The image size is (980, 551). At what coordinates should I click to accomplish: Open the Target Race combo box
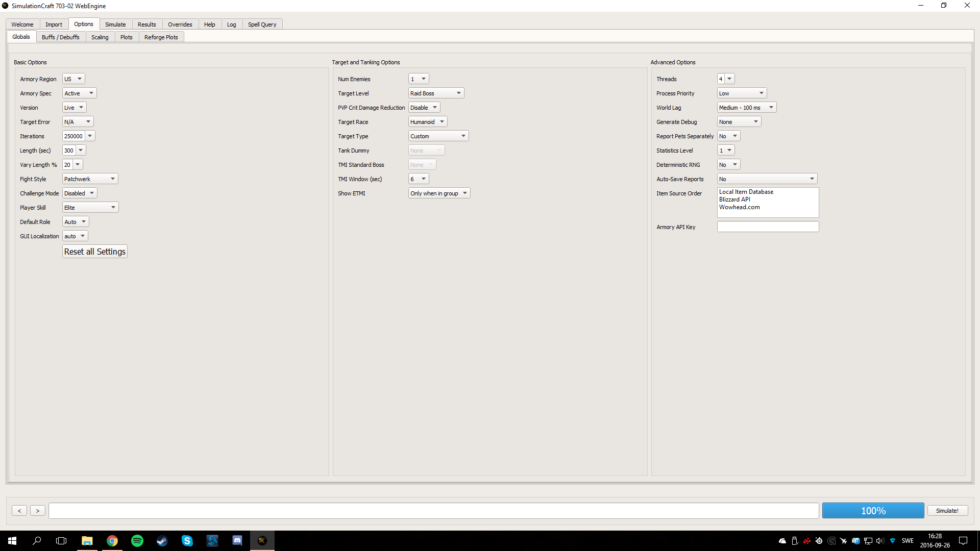tap(428, 122)
